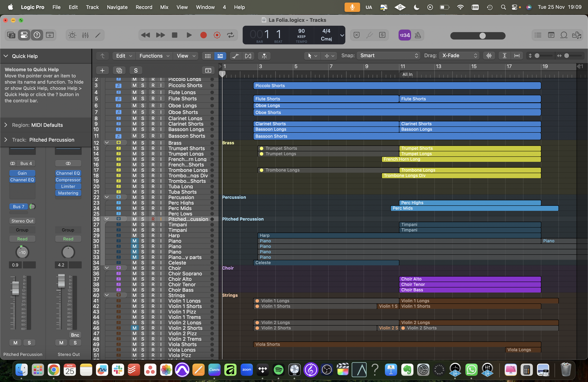Open the Editors using the pencil icon
Viewport: 588px width, 382px height.
tap(98, 35)
